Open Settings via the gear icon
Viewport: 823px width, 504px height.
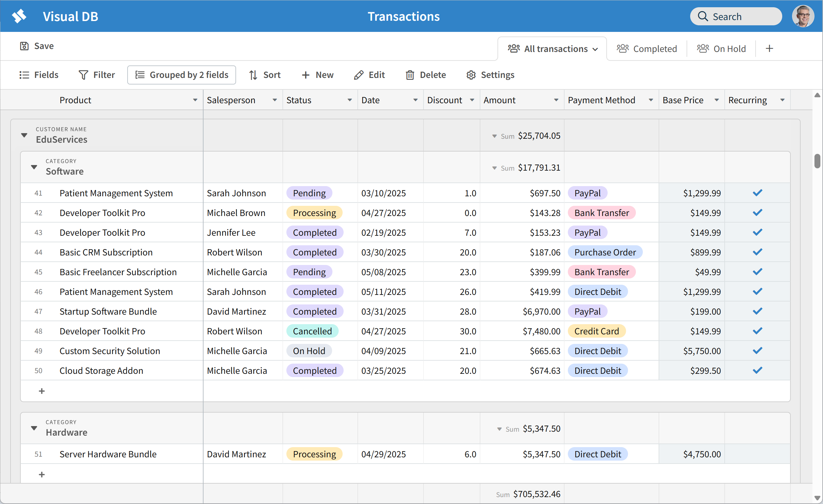click(x=471, y=75)
